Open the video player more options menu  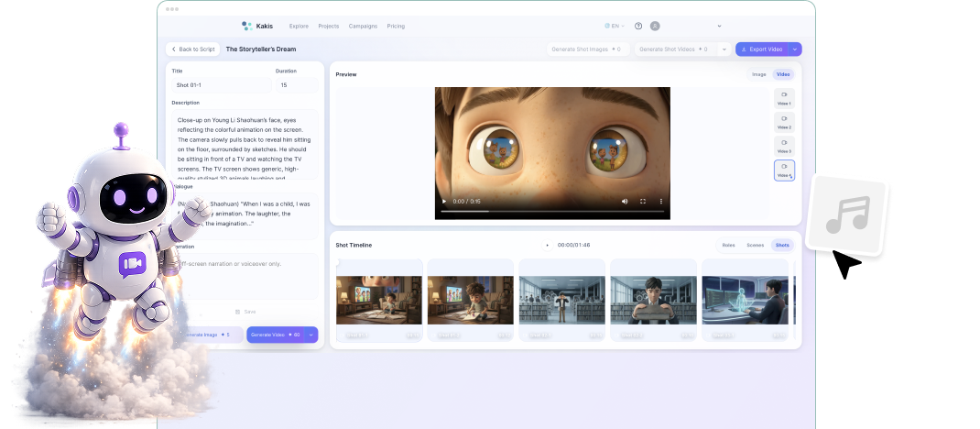coord(660,202)
